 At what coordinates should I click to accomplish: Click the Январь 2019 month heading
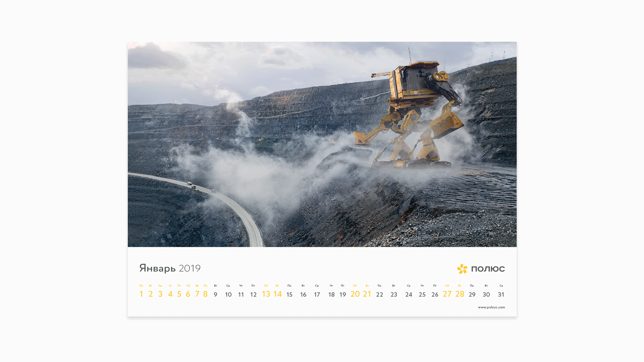170,268
